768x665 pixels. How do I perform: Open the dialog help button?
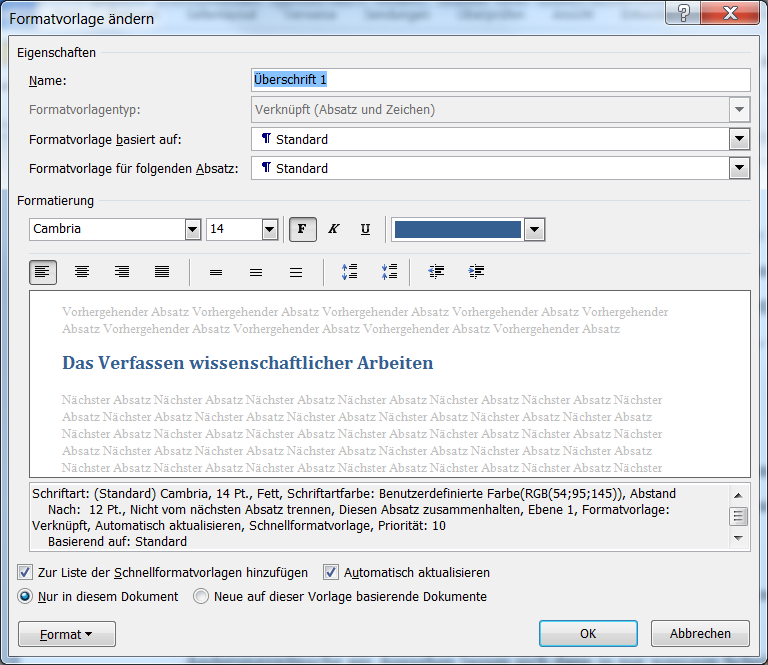683,12
